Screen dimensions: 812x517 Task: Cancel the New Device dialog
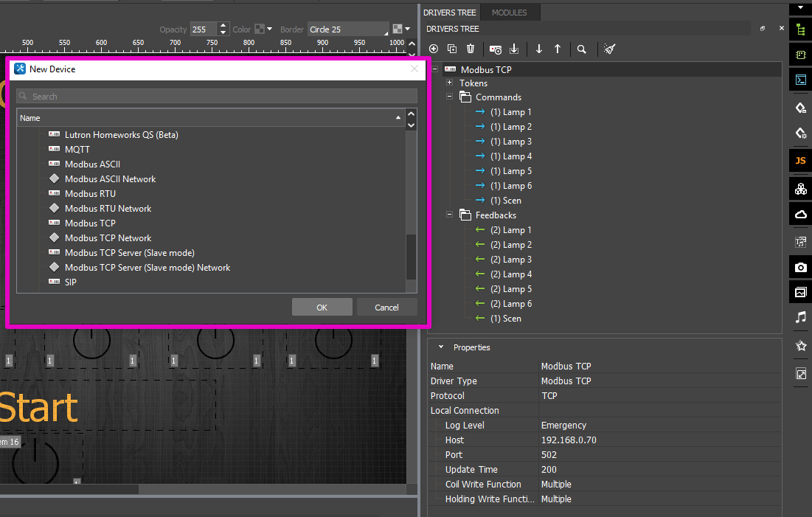[x=386, y=308]
